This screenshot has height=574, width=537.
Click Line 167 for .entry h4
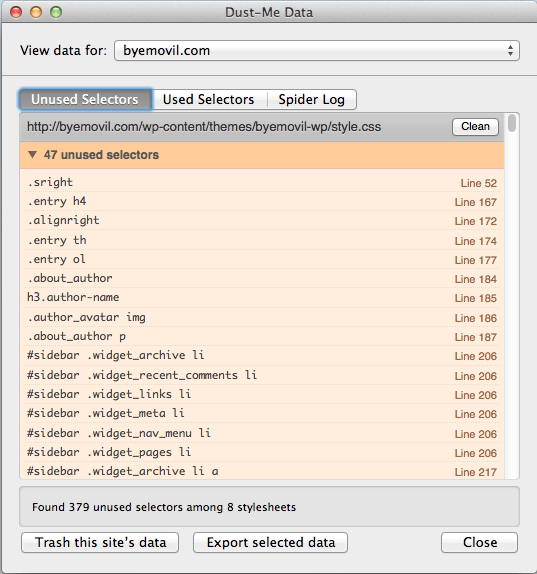point(476,202)
